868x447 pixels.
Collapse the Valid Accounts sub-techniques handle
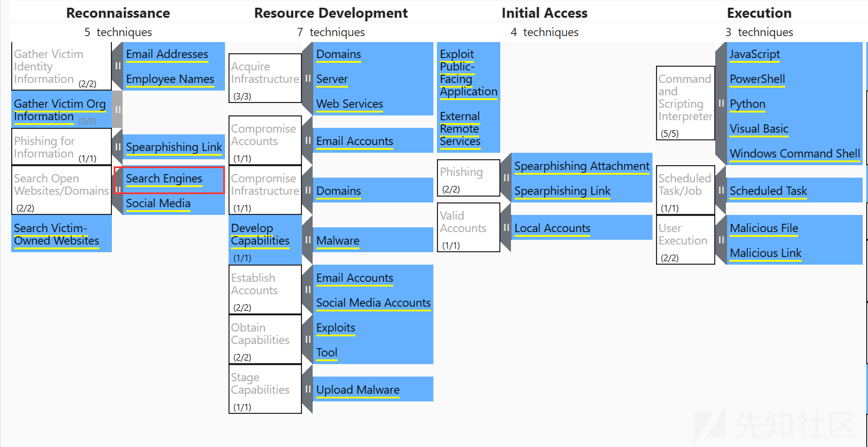[x=506, y=227]
